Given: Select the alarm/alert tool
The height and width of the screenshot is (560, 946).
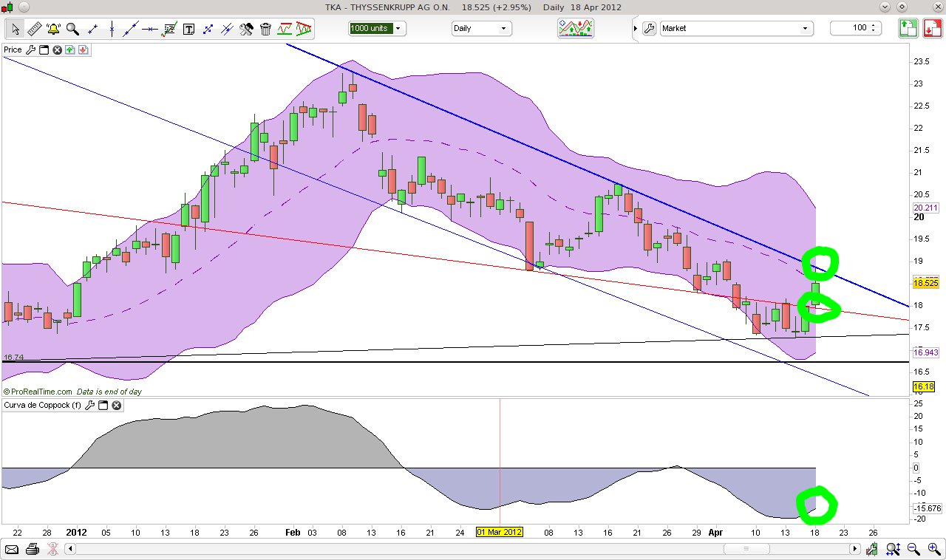Looking at the screenshot, I should click(53, 29).
